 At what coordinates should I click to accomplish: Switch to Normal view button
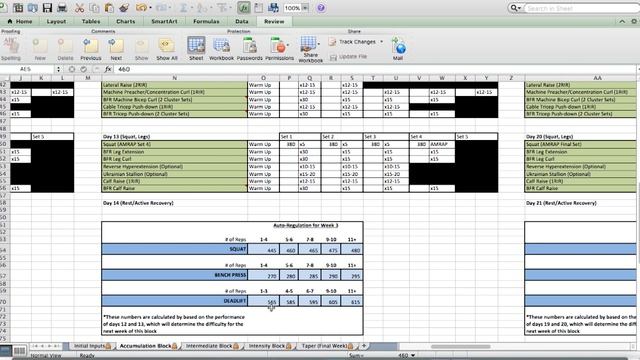6,351
